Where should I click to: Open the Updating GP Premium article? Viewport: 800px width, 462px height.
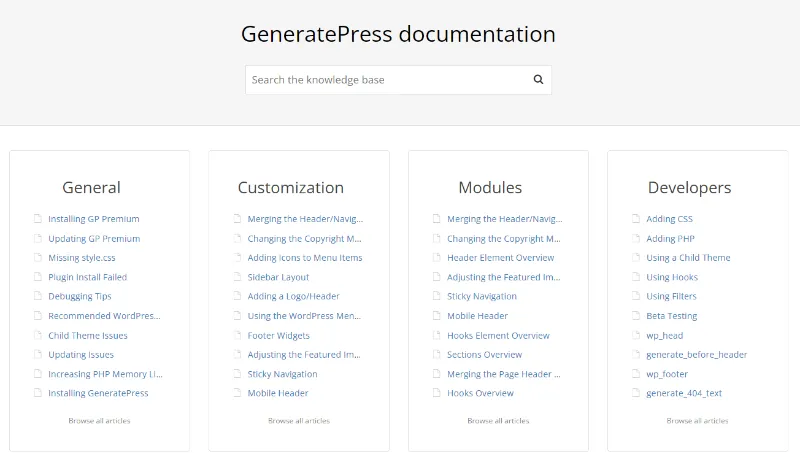[x=94, y=239]
